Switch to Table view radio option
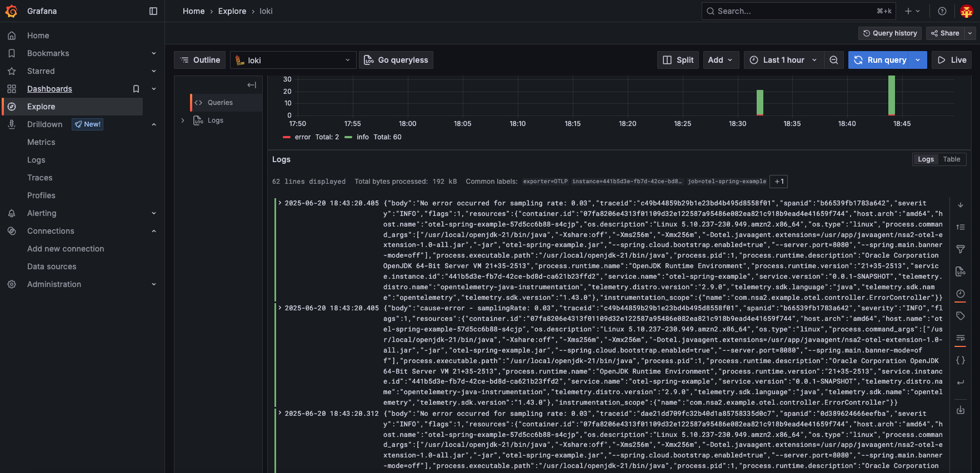This screenshot has height=473, width=980. pyautogui.click(x=952, y=159)
